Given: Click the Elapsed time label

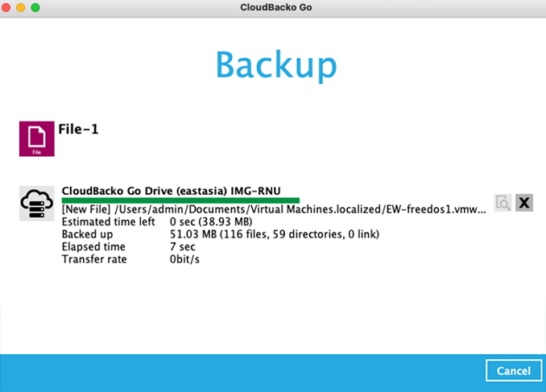Looking at the screenshot, I should point(93,247).
